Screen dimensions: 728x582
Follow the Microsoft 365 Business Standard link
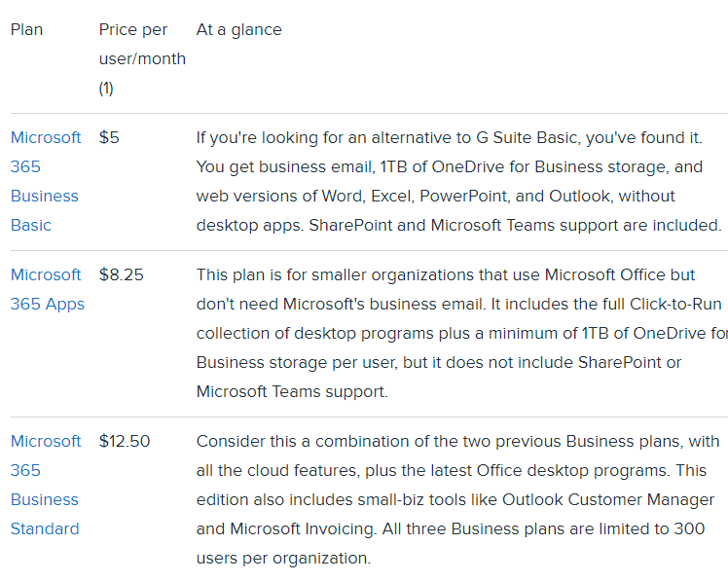[x=46, y=485]
